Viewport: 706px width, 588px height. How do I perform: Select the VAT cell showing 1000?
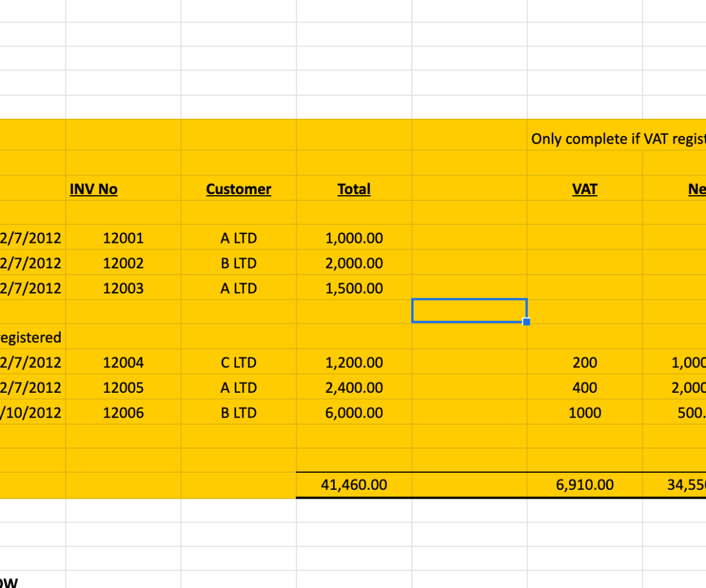click(x=585, y=413)
